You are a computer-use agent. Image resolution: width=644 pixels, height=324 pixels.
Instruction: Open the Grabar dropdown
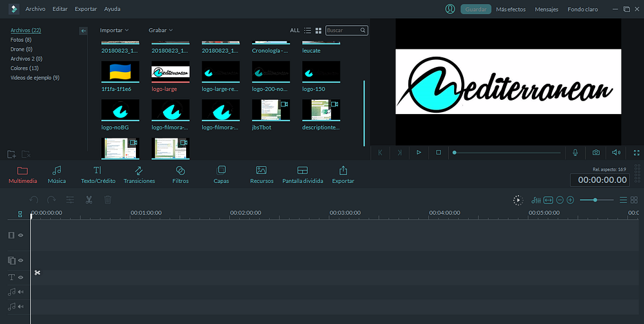[x=160, y=30]
